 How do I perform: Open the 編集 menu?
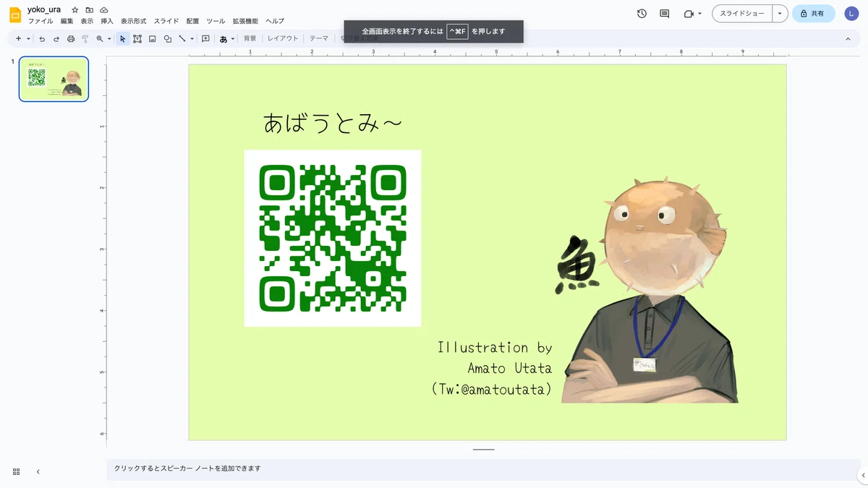coord(67,21)
